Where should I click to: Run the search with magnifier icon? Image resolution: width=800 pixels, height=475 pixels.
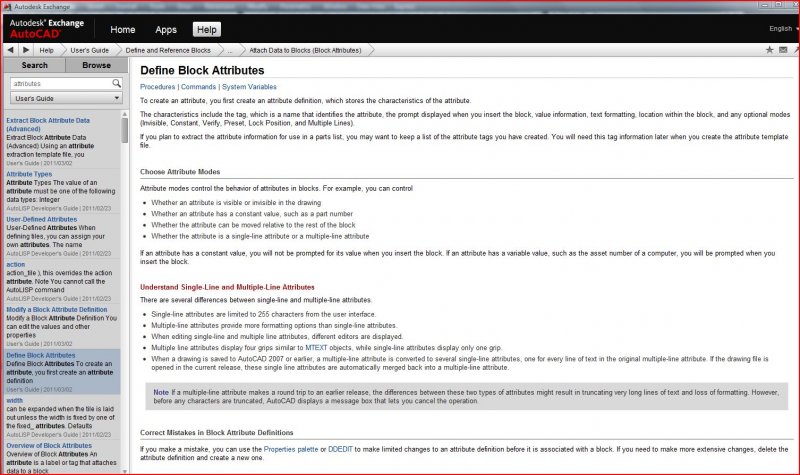[x=116, y=83]
